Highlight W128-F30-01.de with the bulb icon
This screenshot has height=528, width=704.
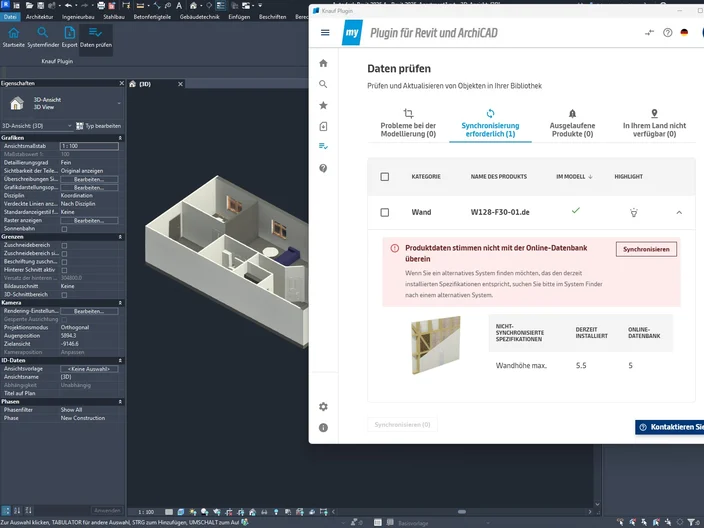click(634, 212)
